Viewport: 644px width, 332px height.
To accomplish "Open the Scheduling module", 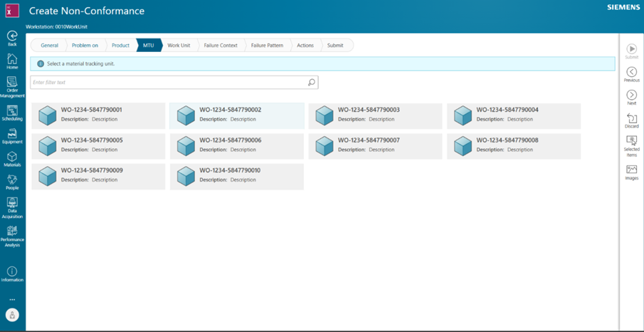I will pyautogui.click(x=12, y=113).
